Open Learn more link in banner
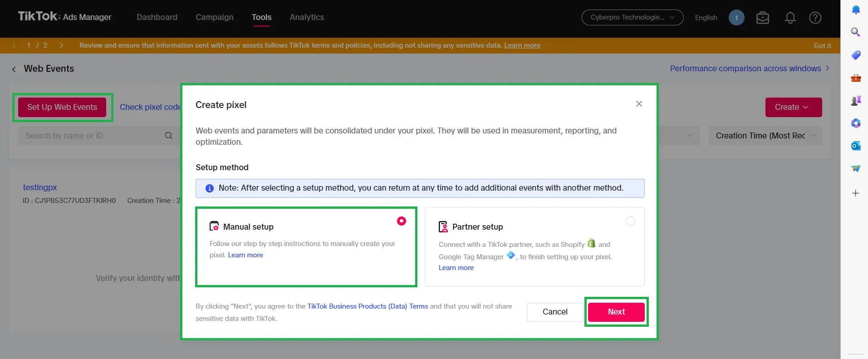The width and height of the screenshot is (868, 359). 522,45
